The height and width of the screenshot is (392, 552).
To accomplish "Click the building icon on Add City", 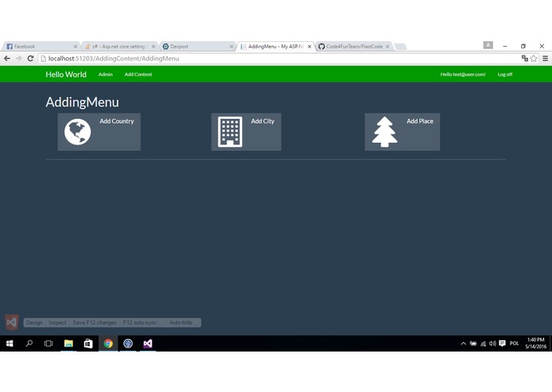I will (x=230, y=132).
